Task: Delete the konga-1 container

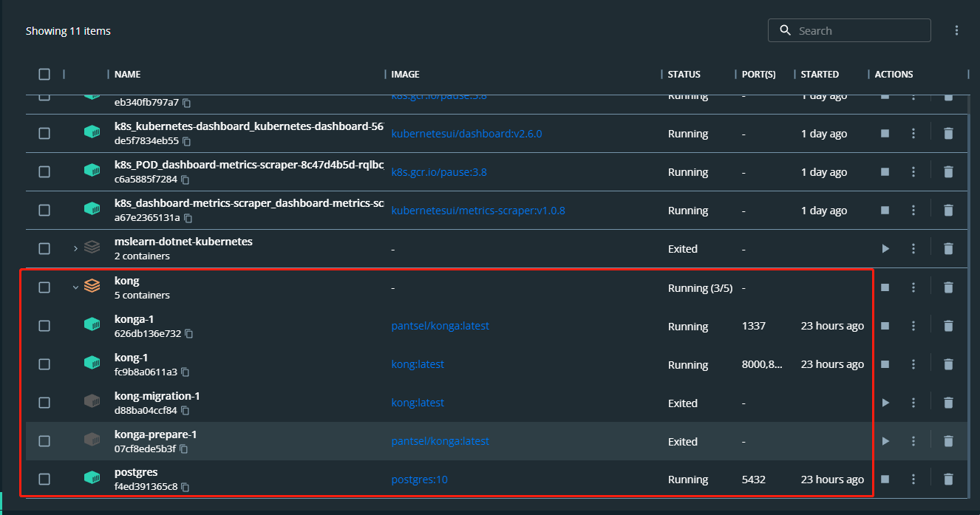Action: 948,326
